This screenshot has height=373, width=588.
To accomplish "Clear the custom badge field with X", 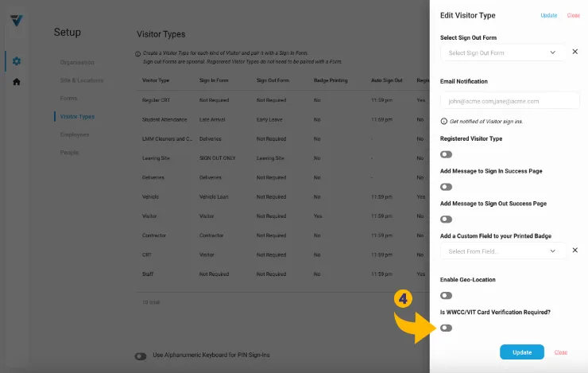I will pos(575,251).
